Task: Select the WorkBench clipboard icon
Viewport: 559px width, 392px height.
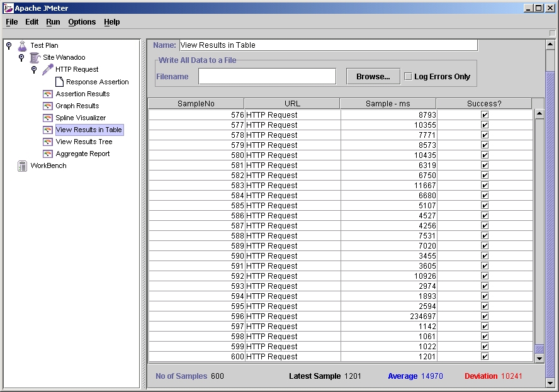Action: 23,165
